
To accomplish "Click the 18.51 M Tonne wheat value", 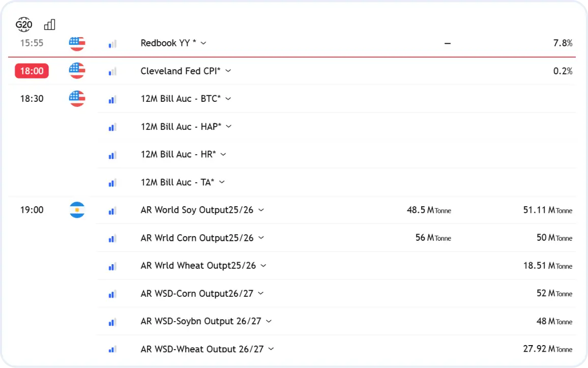I will point(548,266).
